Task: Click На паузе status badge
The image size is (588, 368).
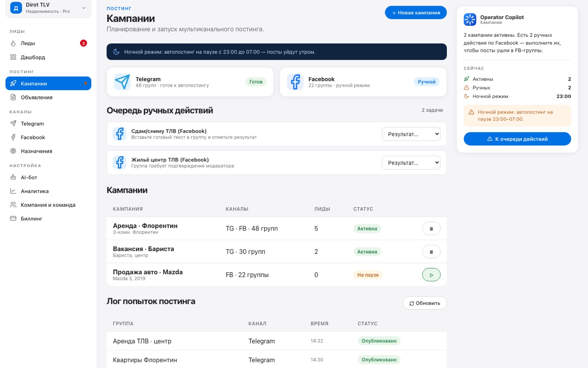Action: pyautogui.click(x=368, y=275)
